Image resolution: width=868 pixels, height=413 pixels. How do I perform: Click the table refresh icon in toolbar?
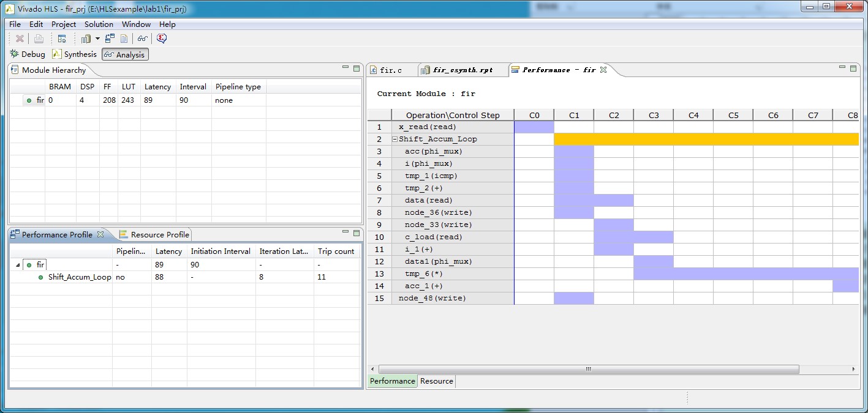62,39
